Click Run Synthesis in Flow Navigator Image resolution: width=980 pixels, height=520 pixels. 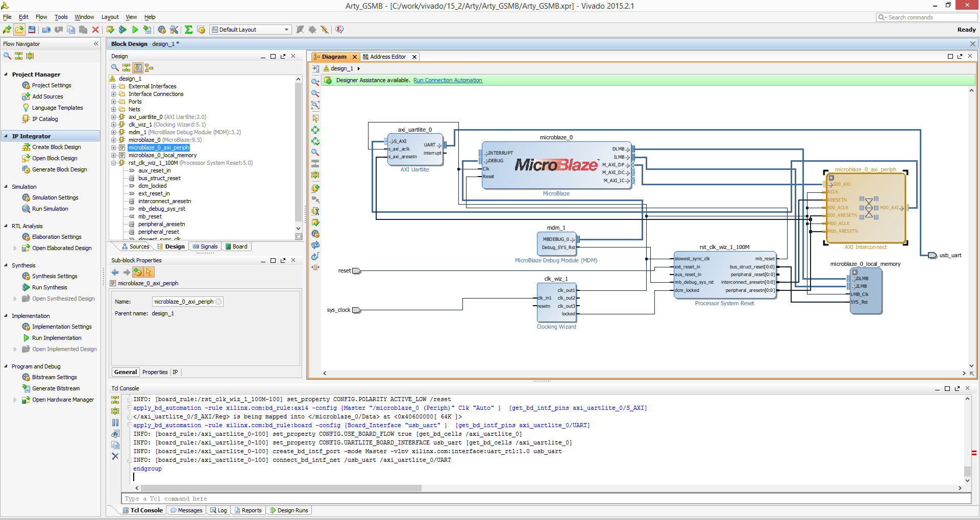[x=50, y=287]
